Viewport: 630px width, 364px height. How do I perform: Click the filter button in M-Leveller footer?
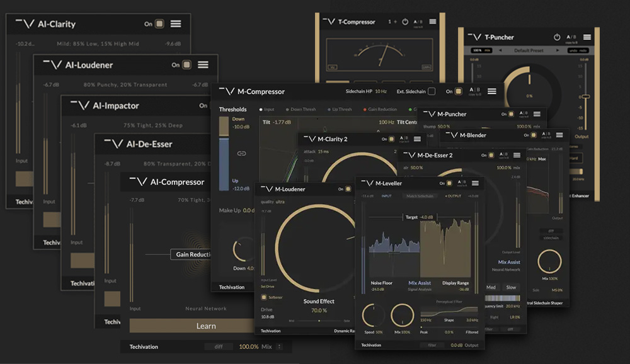click(432, 345)
